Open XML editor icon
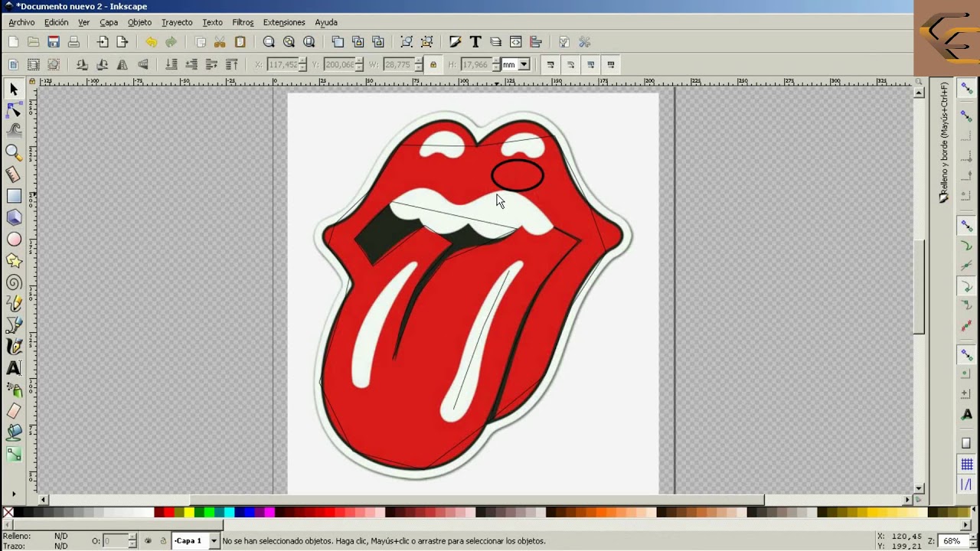Screen dimensions: 980x551 click(515, 42)
